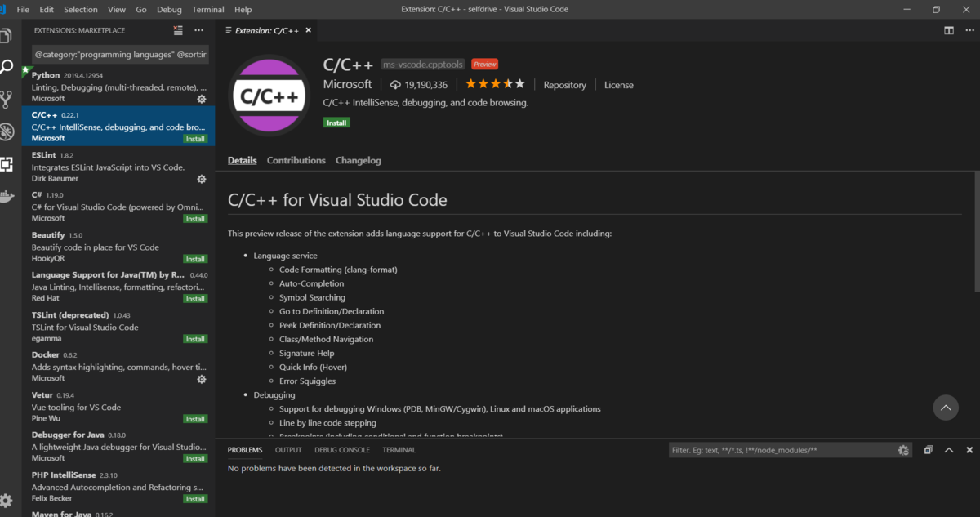Open the Extensions view in activity bar
This screenshot has height=517, width=980.
click(x=6, y=164)
